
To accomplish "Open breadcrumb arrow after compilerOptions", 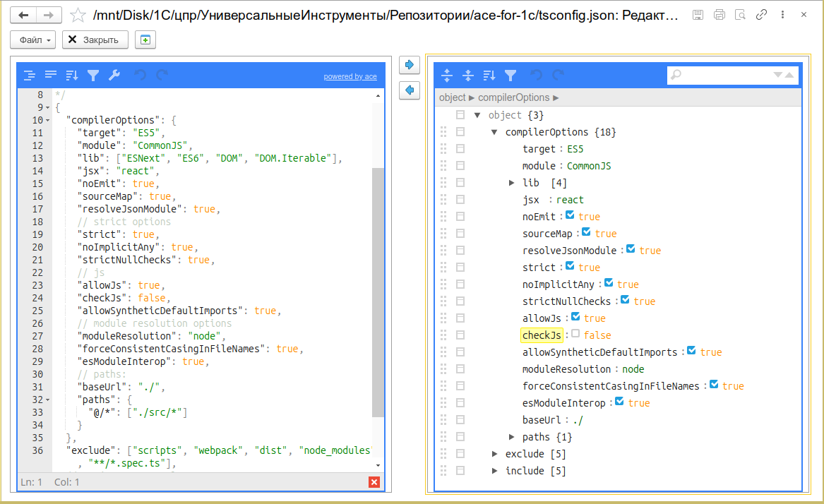I will coord(556,97).
